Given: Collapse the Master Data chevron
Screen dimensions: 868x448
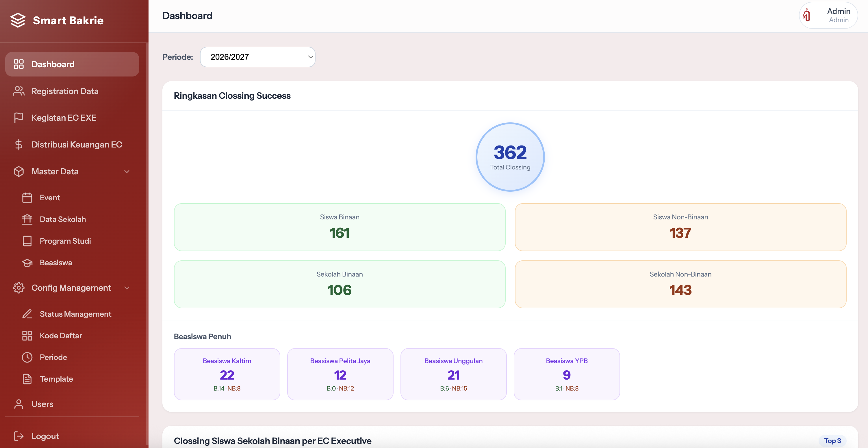Looking at the screenshot, I should 127,172.
